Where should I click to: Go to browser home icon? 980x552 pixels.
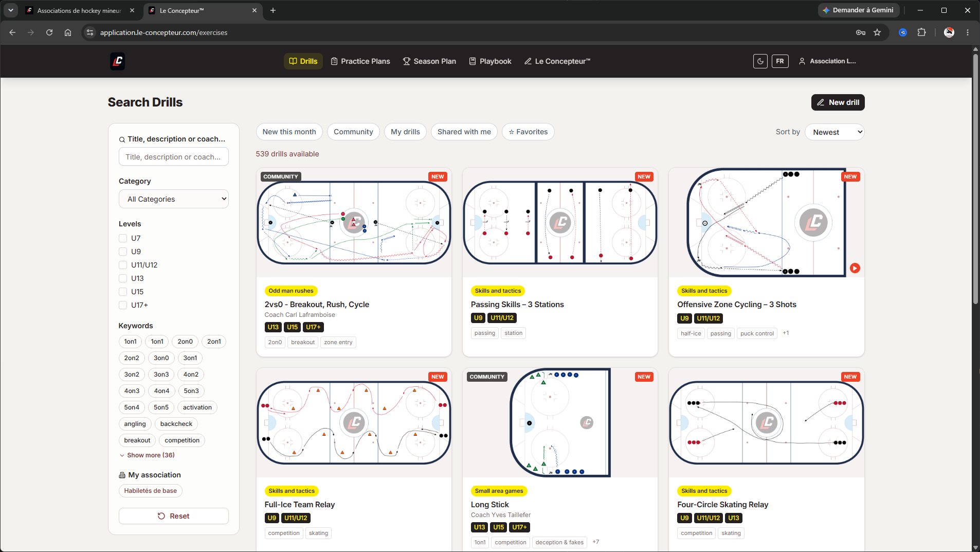coord(68,32)
